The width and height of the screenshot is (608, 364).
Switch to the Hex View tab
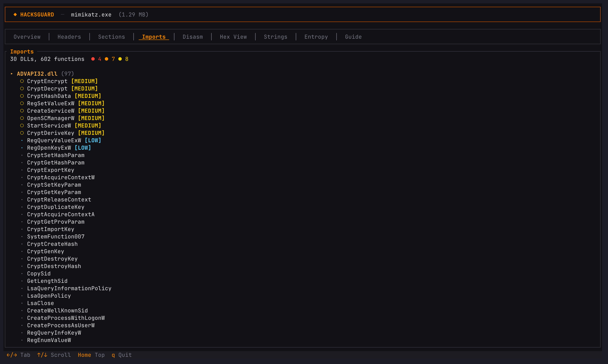coord(233,37)
